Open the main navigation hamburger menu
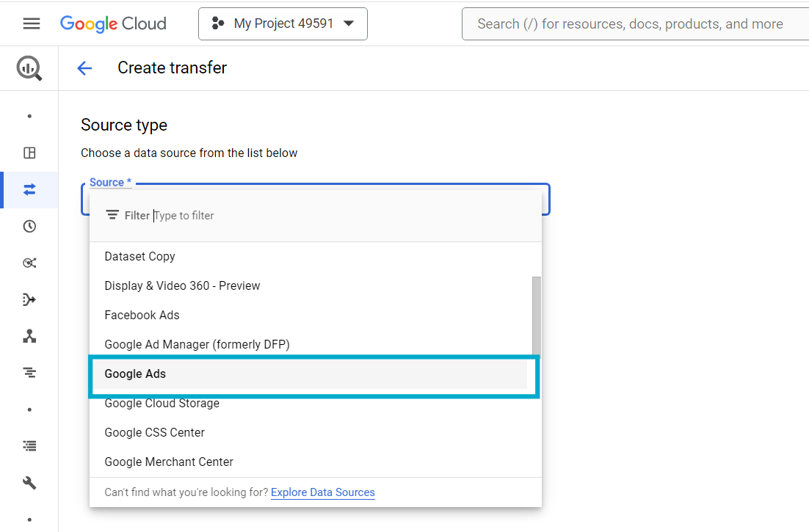Viewport: 809px width, 532px height. click(x=32, y=23)
